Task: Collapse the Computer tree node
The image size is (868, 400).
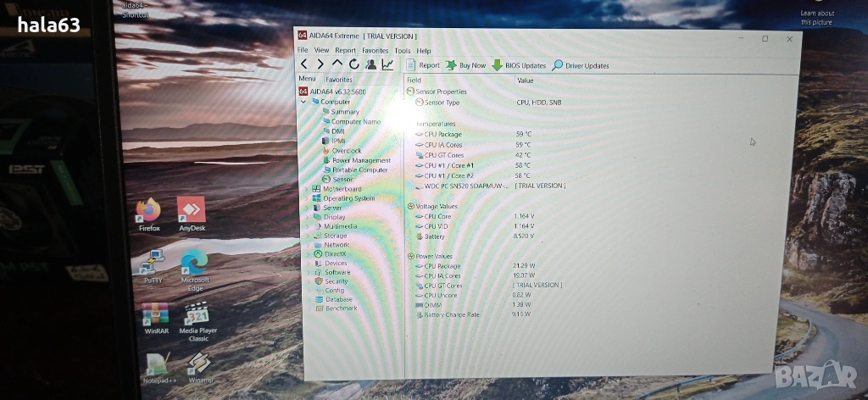Action: point(304,102)
